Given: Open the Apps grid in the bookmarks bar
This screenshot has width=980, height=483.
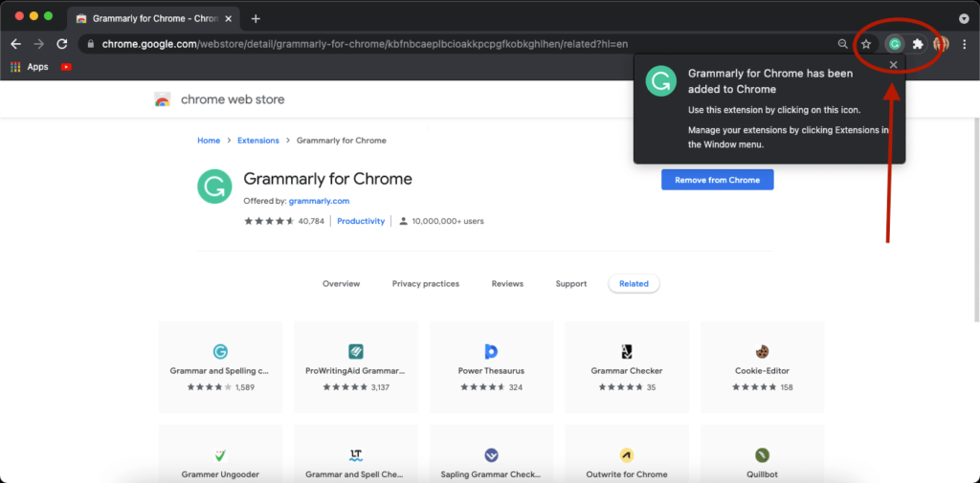Looking at the screenshot, I should point(30,67).
